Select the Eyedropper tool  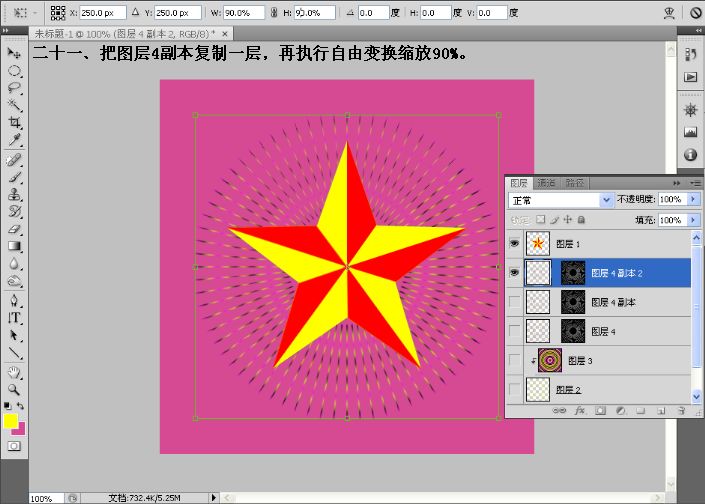point(14,140)
